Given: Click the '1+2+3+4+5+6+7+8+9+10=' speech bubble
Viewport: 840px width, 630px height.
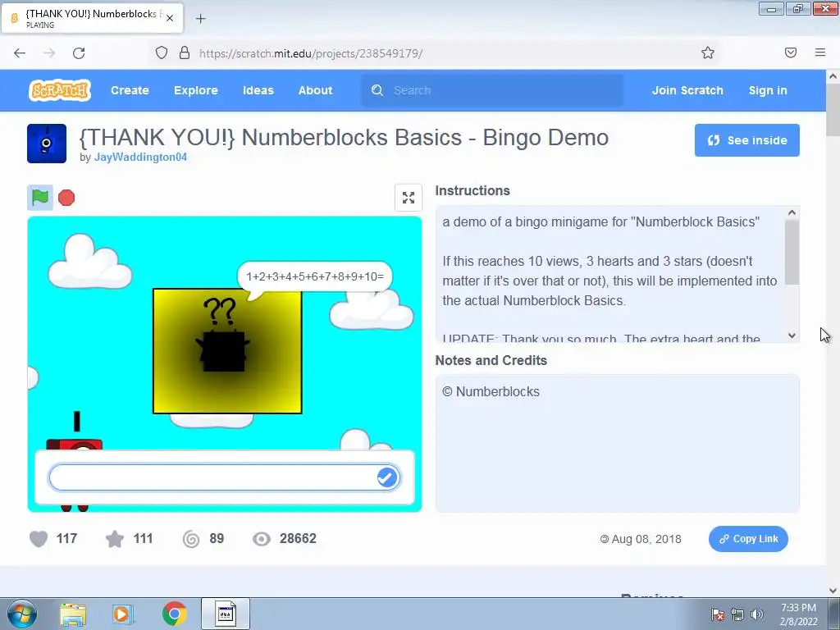Looking at the screenshot, I should click(315, 277).
